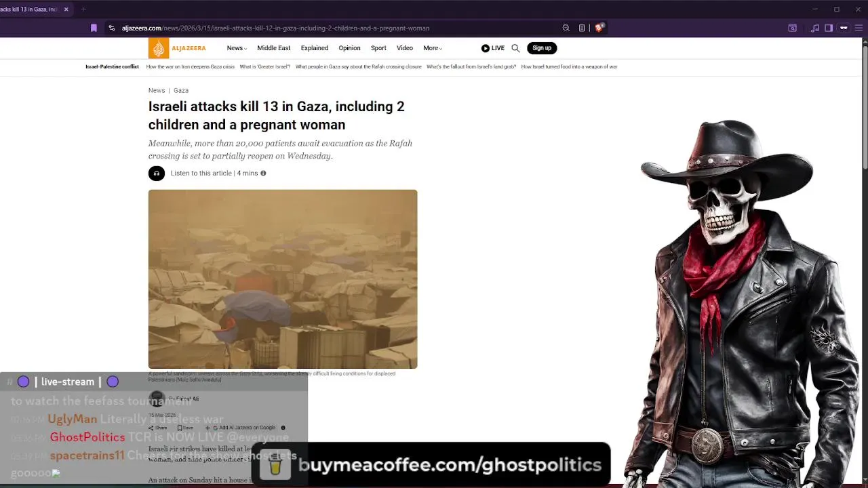Open 'How the war on Iran deepens Gaza crisis'
This screenshot has height=488, width=868.
pyautogui.click(x=191, y=67)
